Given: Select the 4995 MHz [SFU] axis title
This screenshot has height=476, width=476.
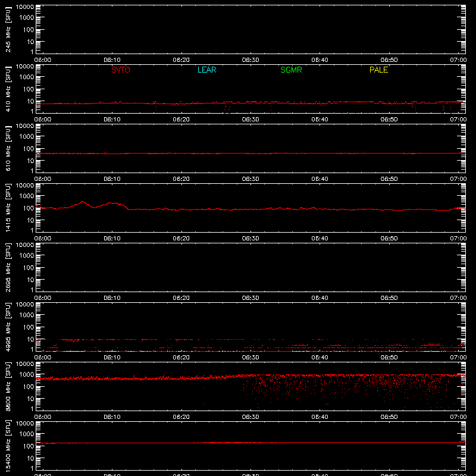Looking at the screenshot, I should pyautogui.click(x=8, y=327).
